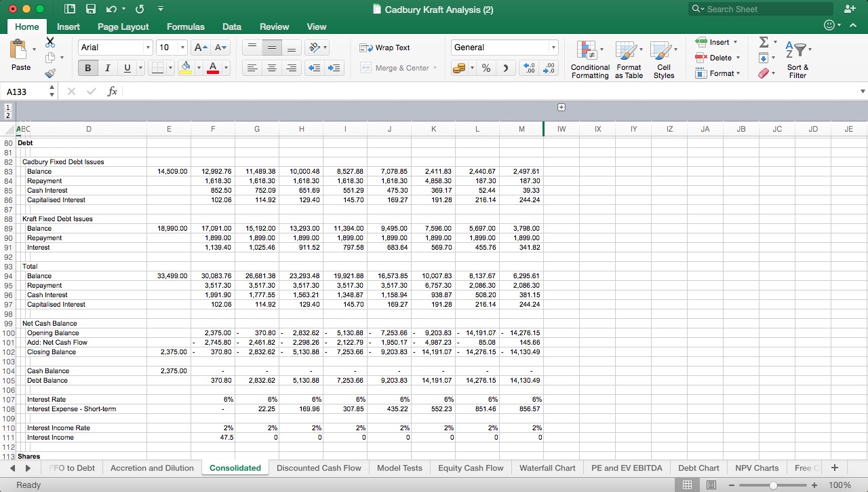Apply the yellow fill color

(186, 68)
